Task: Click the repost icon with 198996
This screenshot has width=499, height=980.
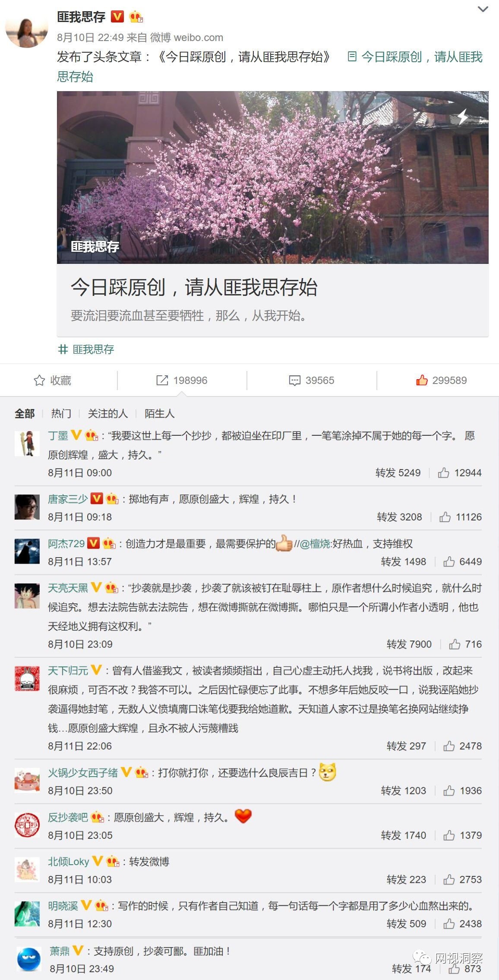Action: pos(162,381)
